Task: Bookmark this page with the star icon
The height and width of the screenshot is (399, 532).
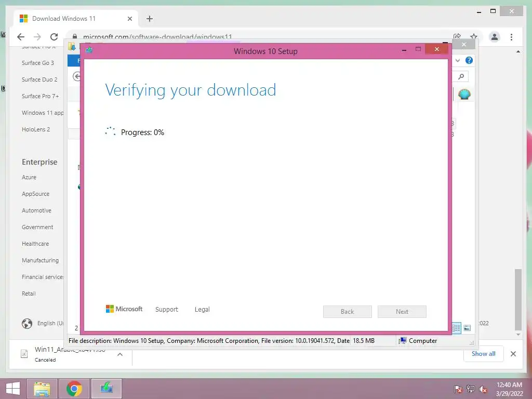Action: click(x=474, y=37)
